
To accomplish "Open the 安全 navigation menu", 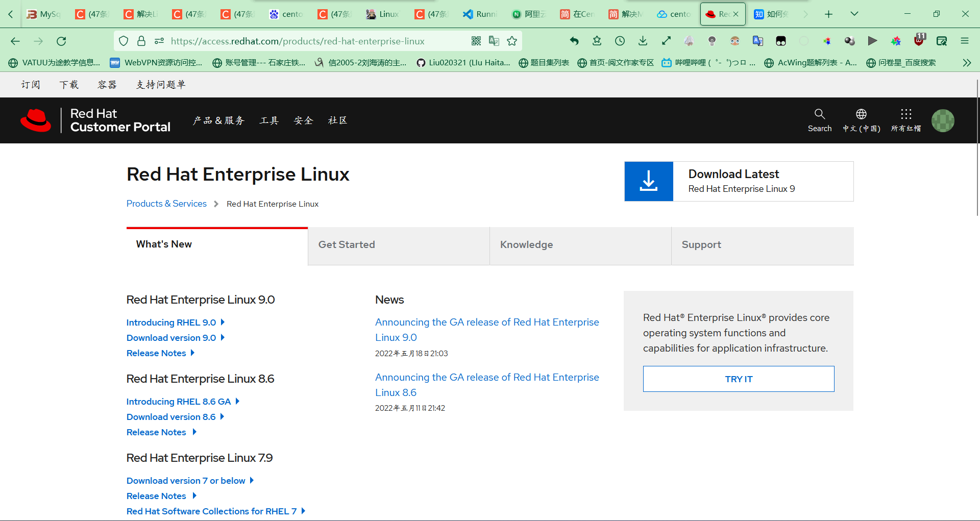I will pyautogui.click(x=303, y=120).
